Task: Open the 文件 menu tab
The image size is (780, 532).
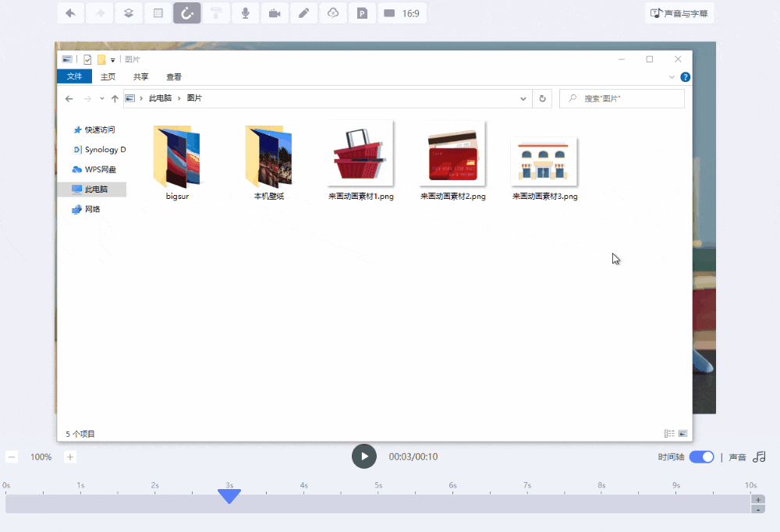Action: point(74,76)
